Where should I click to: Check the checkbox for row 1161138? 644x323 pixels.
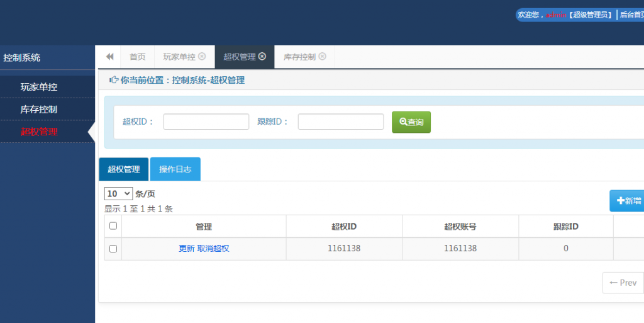(x=113, y=249)
